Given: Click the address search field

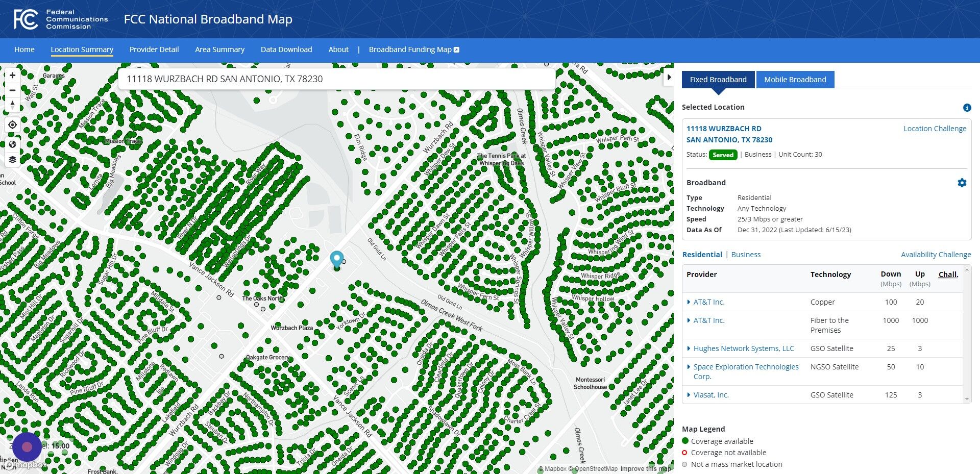Looking at the screenshot, I should (x=337, y=79).
